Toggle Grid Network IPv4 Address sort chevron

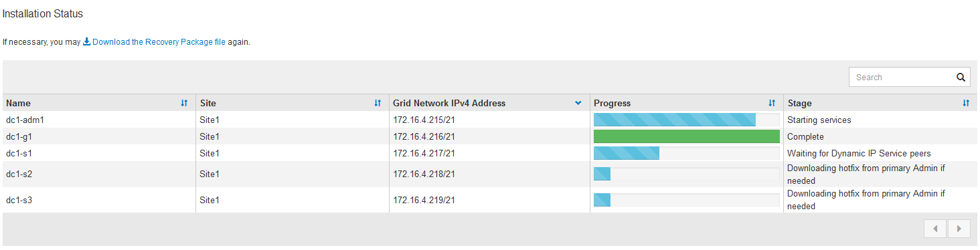(x=578, y=103)
